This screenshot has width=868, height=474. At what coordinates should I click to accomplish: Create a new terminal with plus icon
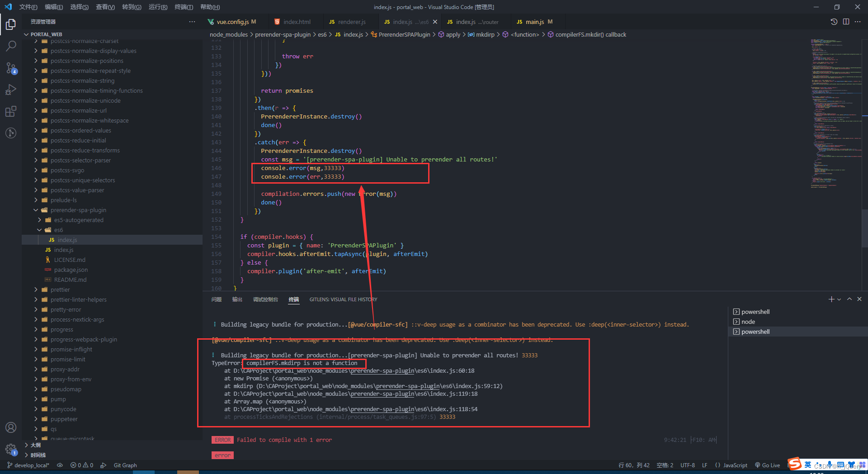coord(831,299)
